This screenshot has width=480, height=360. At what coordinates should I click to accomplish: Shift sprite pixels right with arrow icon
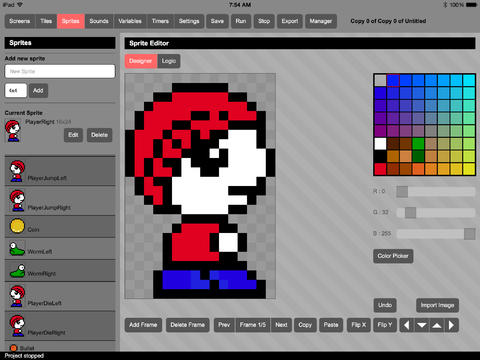[452, 325]
